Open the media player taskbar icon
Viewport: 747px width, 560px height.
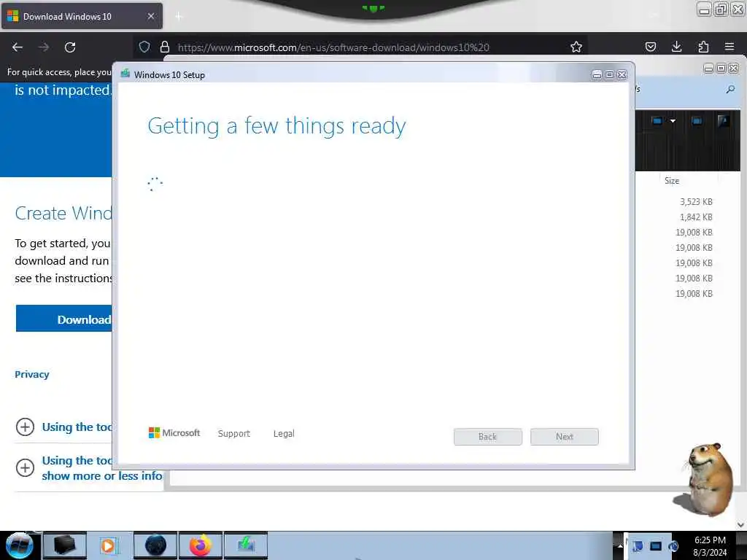(x=109, y=545)
